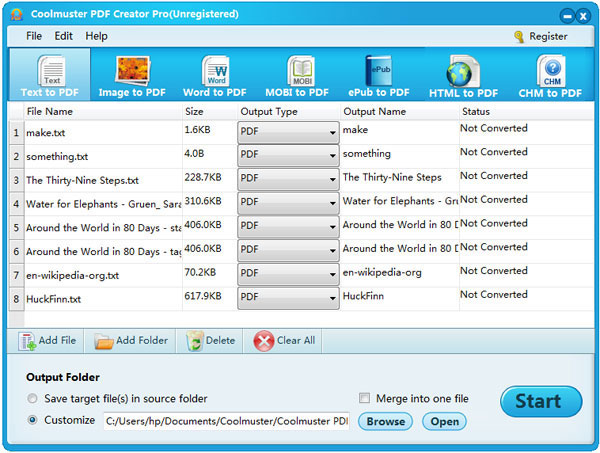Pick the CHM to PDF converter
The width and height of the screenshot is (600, 453).
[x=550, y=73]
